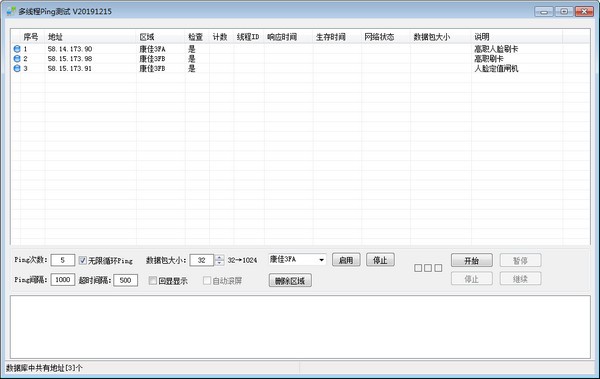Toggle the 无限循环Ping checkbox
600x379 pixels.
[x=83, y=260]
